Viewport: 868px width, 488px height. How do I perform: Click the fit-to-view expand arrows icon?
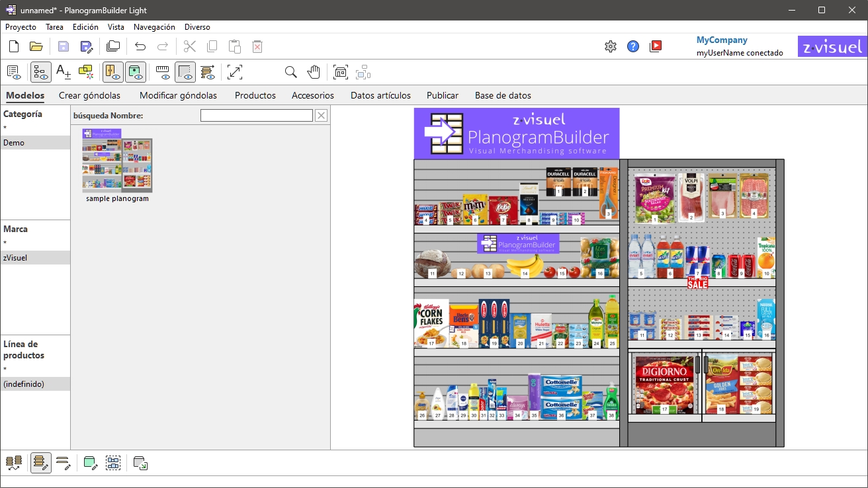click(x=235, y=72)
